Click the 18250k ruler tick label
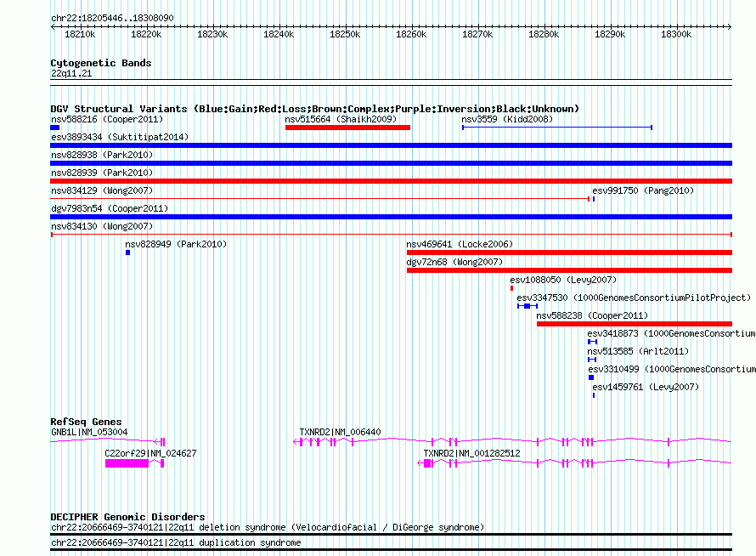 (345, 34)
